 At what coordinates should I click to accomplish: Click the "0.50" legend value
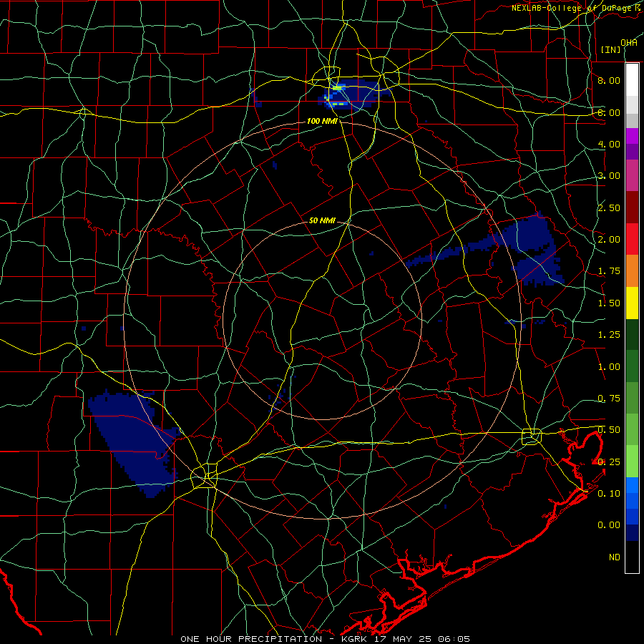click(x=609, y=430)
